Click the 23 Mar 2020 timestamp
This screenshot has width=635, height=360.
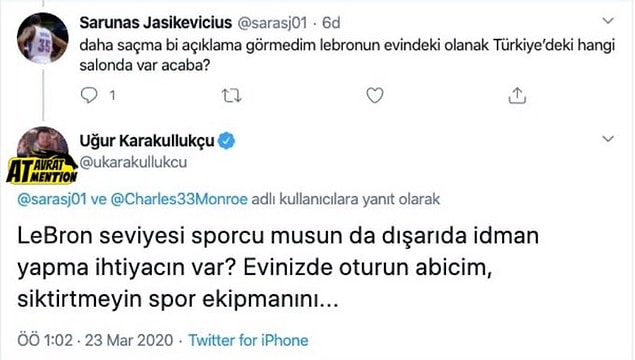pos(129,340)
